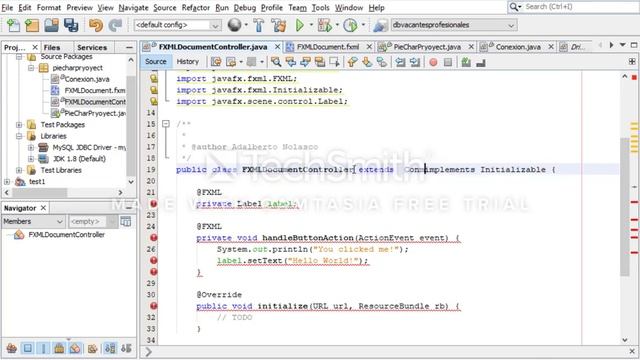Open the Navigate menu
This screenshot has width=640, height=360.
(x=133, y=7)
